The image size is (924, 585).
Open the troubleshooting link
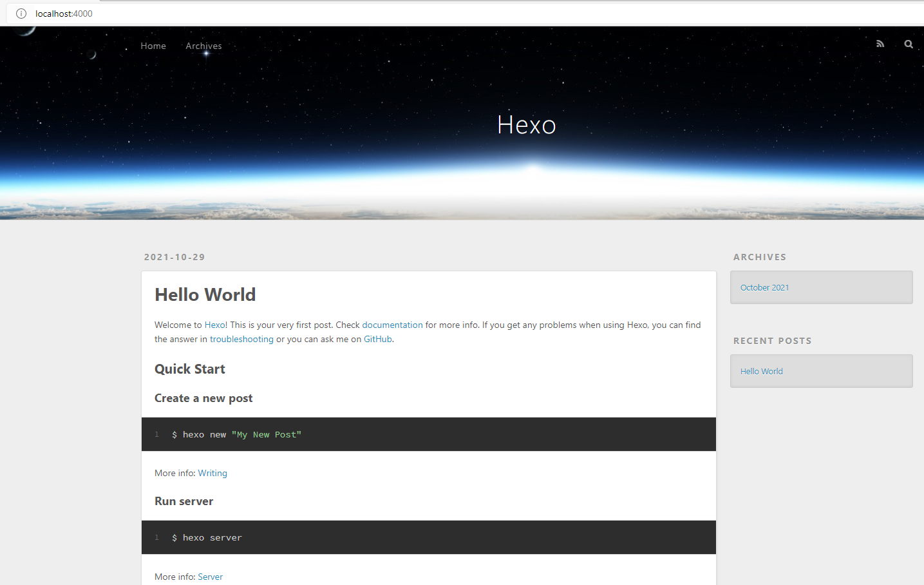(241, 339)
